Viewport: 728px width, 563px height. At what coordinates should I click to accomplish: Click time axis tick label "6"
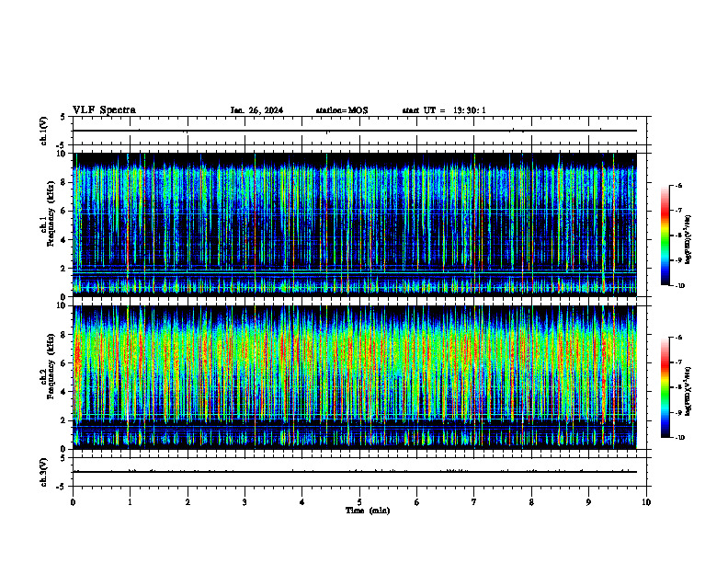(417, 502)
